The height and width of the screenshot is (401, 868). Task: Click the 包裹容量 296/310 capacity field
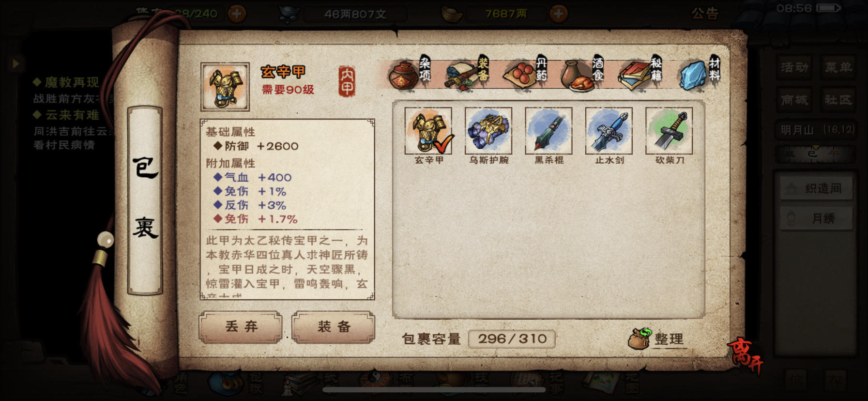512,339
